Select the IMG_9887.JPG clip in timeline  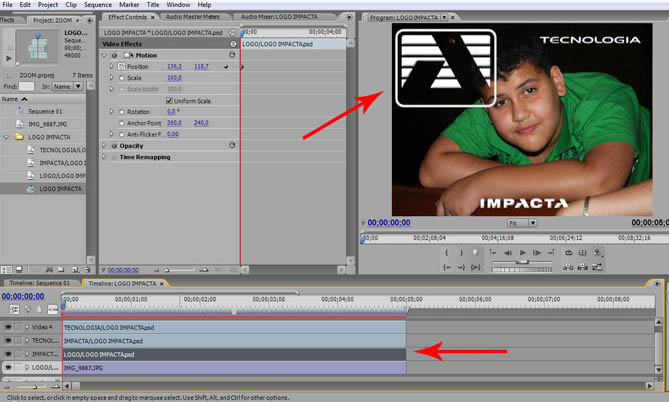coord(232,368)
